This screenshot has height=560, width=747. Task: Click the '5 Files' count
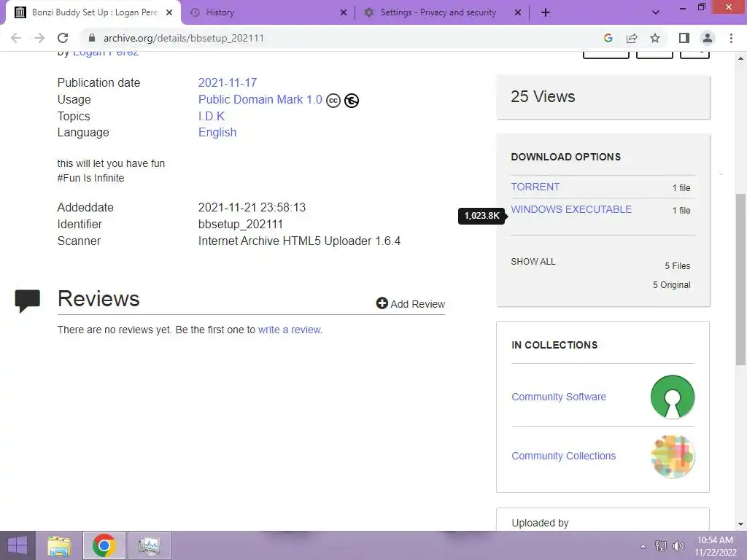[678, 265]
